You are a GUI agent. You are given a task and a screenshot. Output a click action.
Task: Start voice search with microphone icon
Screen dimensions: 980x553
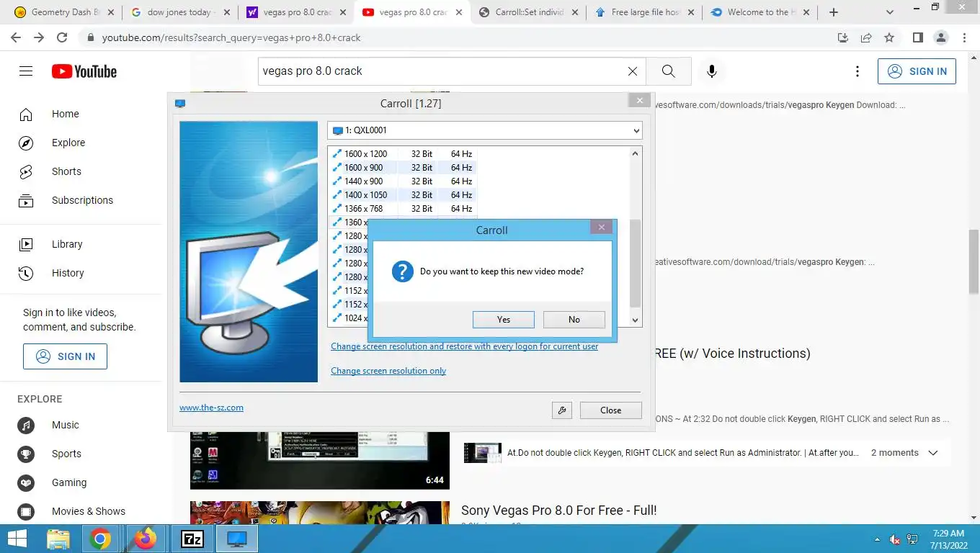pyautogui.click(x=712, y=71)
